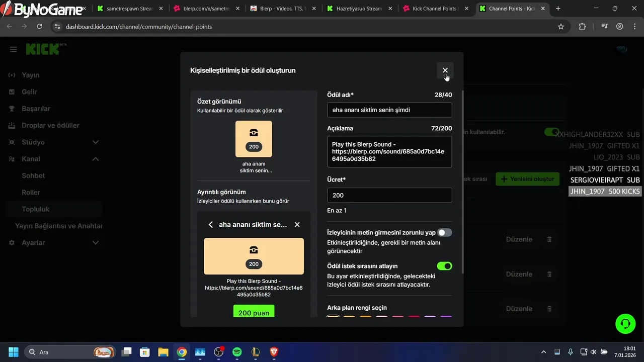Click Yenisini oluştur button behind the dialog
Screen dimensions: 644x362
coord(527,179)
